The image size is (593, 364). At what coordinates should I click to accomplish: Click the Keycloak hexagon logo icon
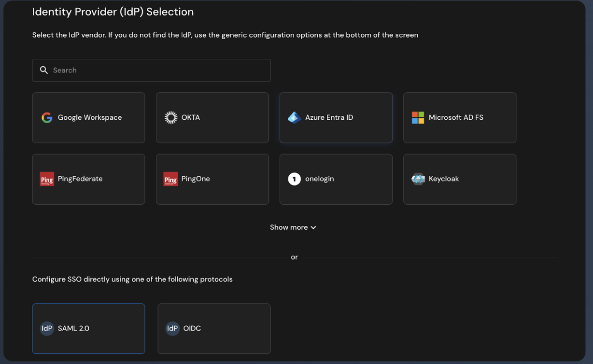tap(418, 179)
